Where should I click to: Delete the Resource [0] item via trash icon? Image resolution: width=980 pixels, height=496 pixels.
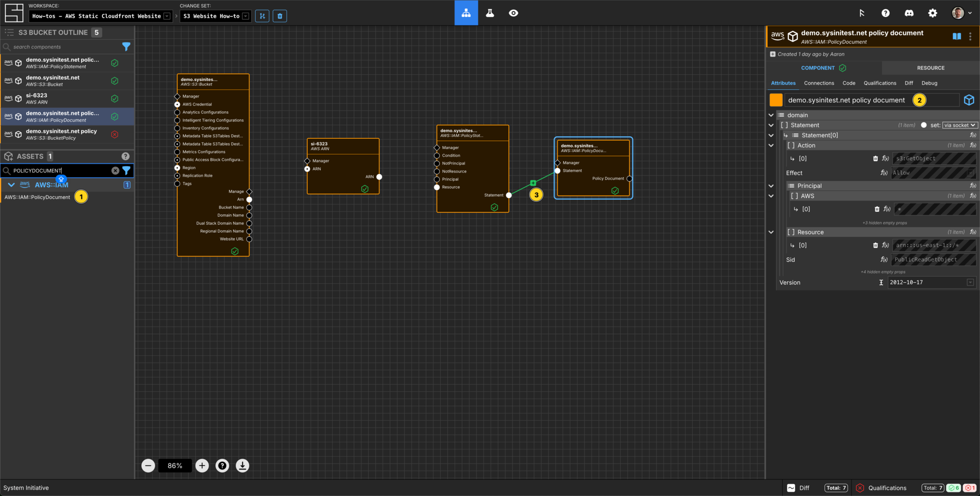875,245
